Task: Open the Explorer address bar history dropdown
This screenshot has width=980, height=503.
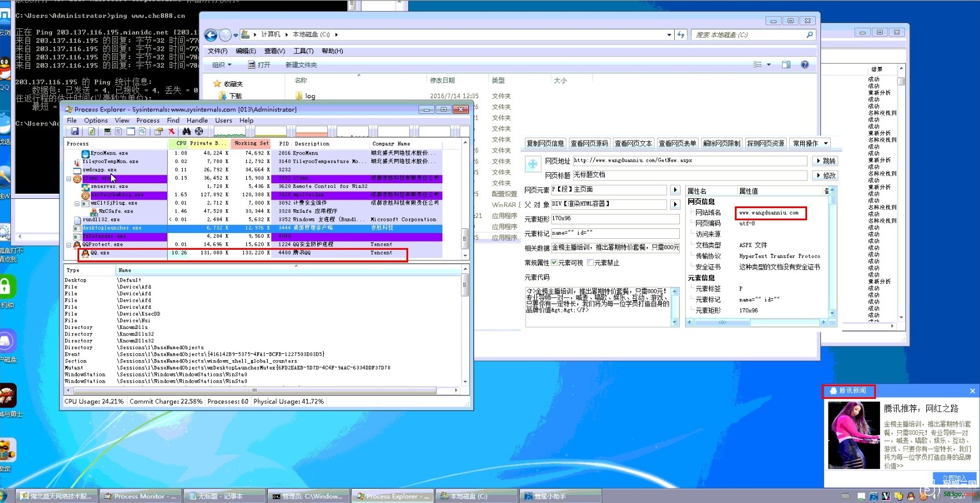Action: 670,35
